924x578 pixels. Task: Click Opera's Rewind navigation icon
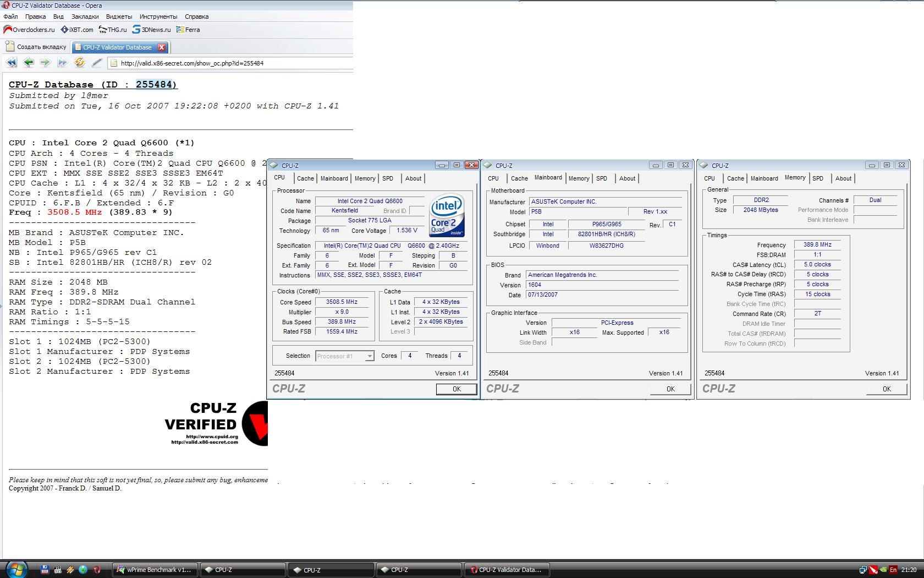click(x=12, y=63)
